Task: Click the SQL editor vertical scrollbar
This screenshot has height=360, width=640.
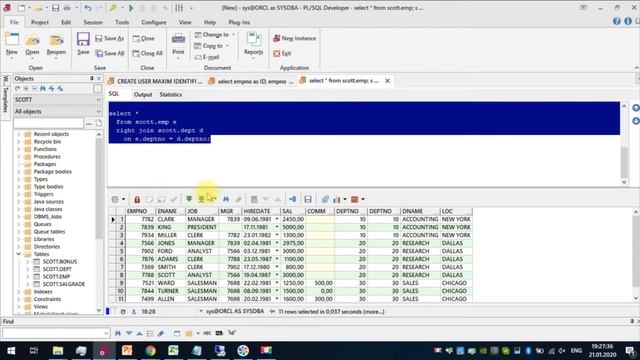Action: [x=624, y=144]
